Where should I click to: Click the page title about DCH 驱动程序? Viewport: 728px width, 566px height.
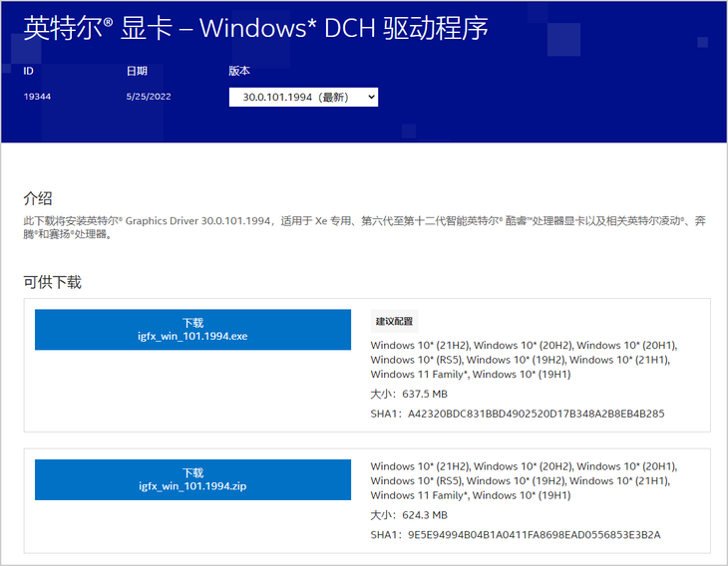tap(255, 28)
